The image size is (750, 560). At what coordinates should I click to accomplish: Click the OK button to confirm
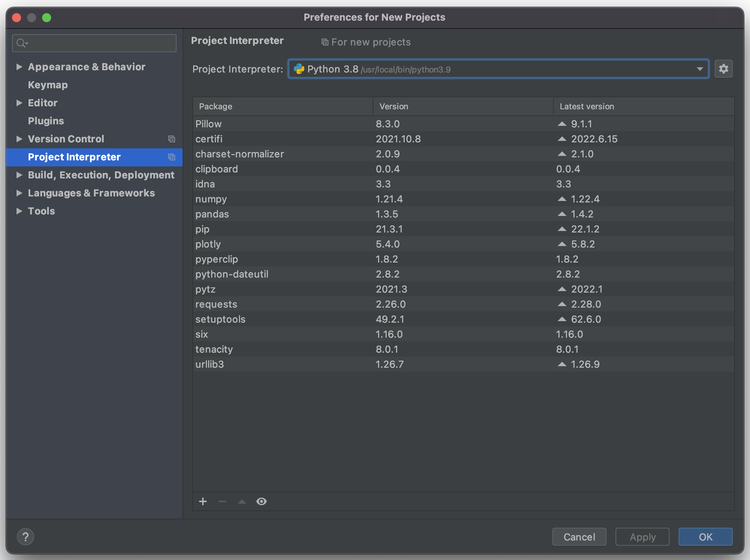707,537
